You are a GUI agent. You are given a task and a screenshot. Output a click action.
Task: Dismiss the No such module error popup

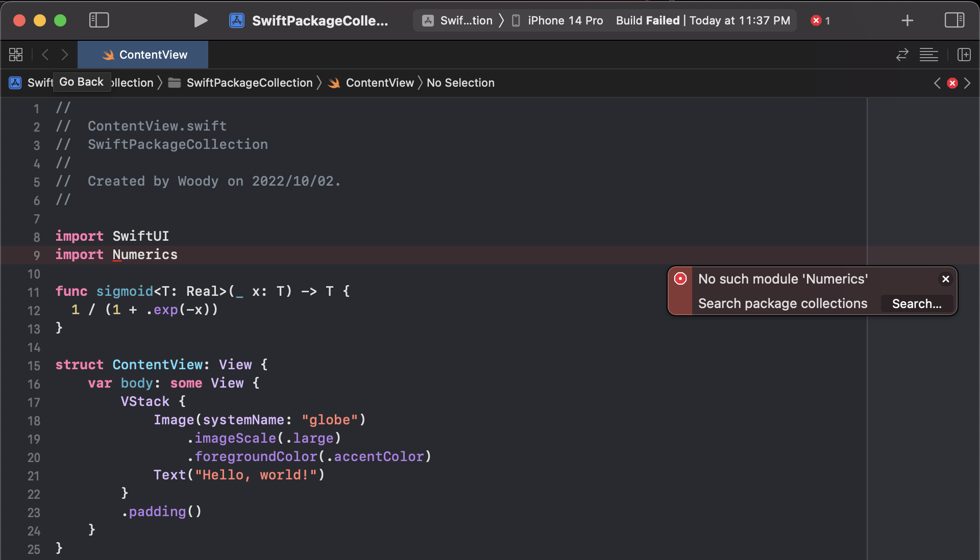pos(945,279)
